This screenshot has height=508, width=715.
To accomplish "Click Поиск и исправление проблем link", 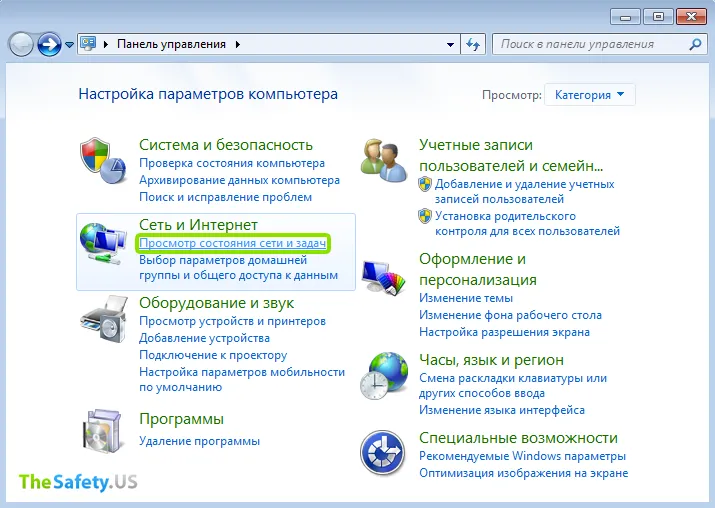I will [225, 197].
